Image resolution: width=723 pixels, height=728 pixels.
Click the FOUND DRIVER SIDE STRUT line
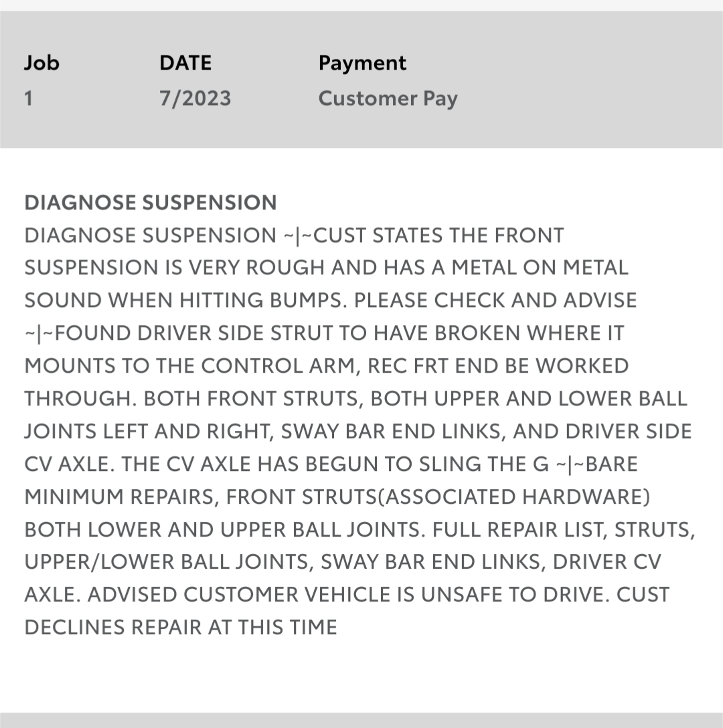pyautogui.click(x=324, y=333)
